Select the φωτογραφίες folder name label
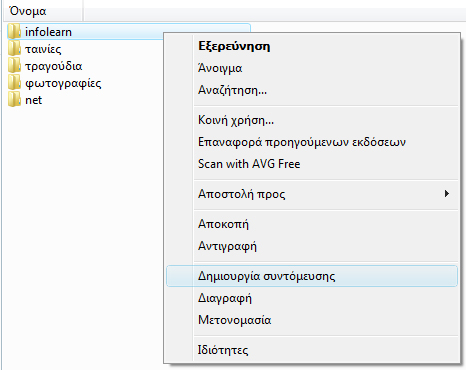Screen dimensions: 466x370 tap(63, 83)
